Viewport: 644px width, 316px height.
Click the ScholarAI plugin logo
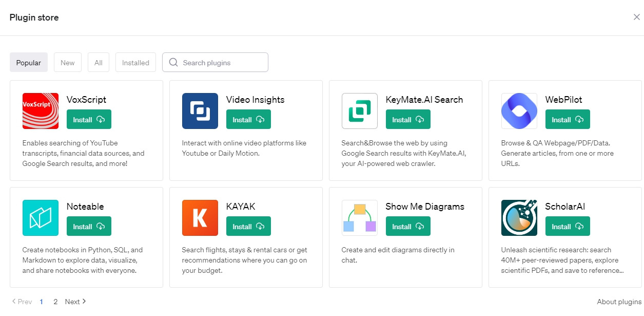pyautogui.click(x=519, y=218)
